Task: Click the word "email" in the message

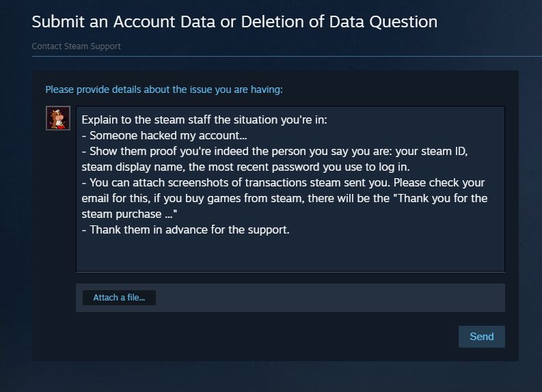Action: pos(97,198)
